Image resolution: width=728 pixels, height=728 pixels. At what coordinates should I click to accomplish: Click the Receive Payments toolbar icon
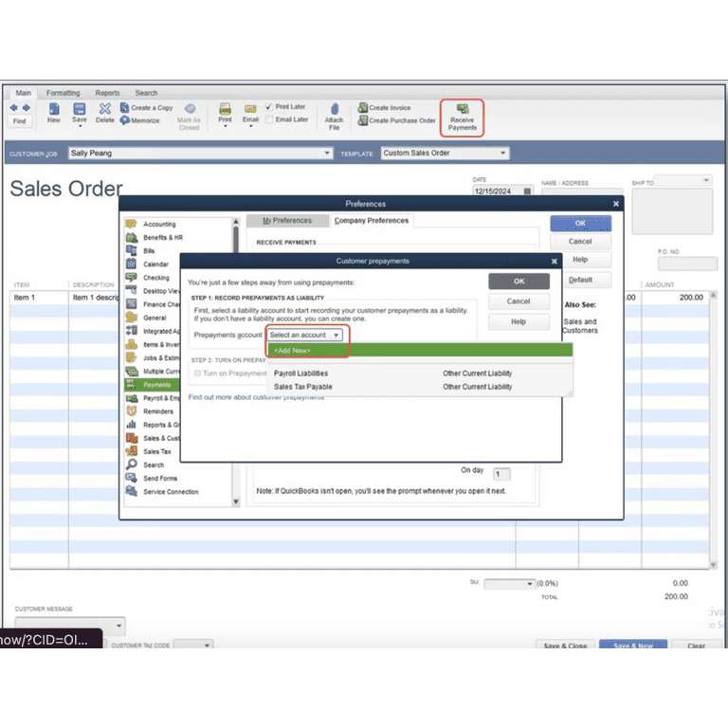pyautogui.click(x=463, y=110)
